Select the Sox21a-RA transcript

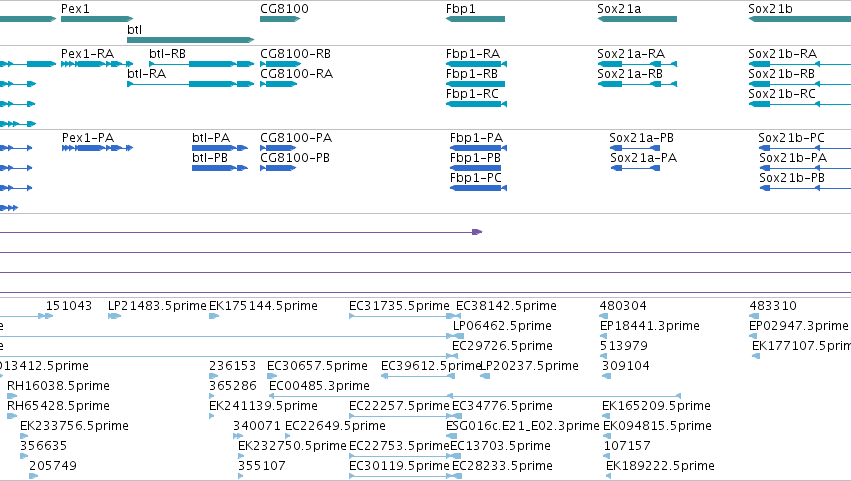click(631, 54)
